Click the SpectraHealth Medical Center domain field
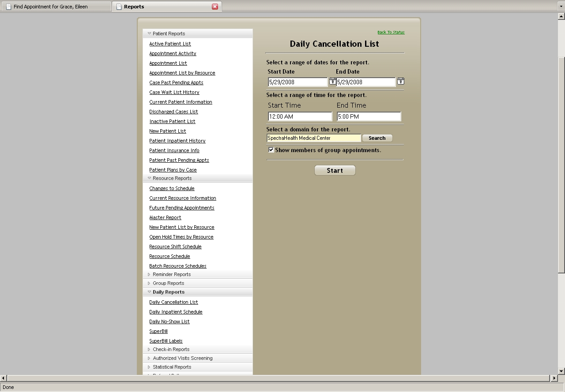Viewport: 565px width, 392px height. tap(313, 138)
